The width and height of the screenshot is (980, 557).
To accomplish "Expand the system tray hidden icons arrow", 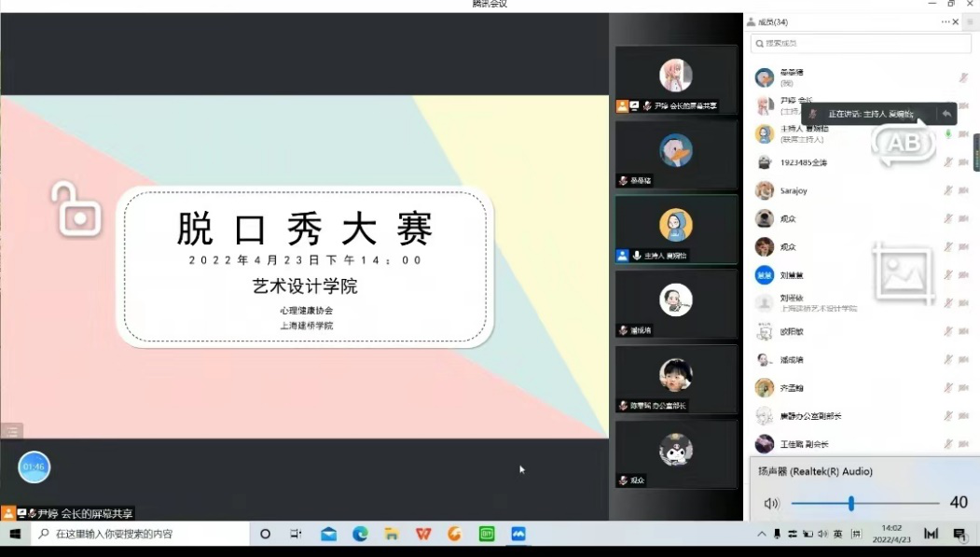I will tap(761, 534).
